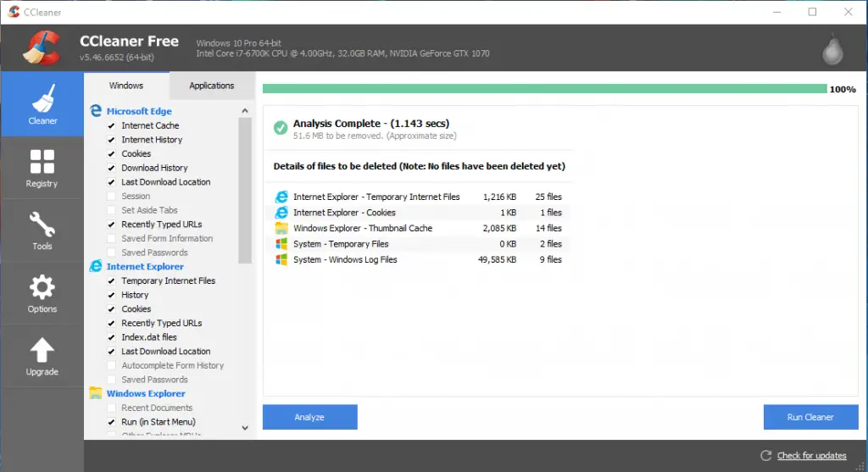
Task: Enable Saved Form Information checkbox
Action: 111,238
